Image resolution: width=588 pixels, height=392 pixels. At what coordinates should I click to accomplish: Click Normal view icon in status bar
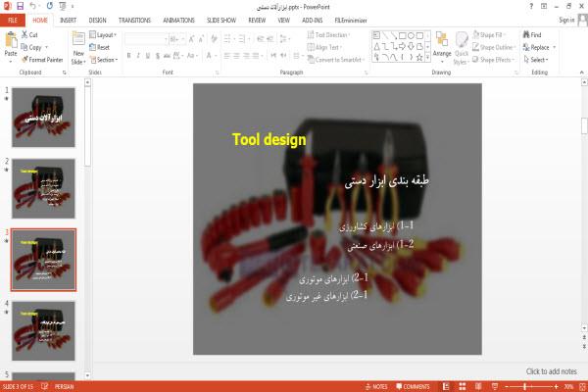click(446, 386)
